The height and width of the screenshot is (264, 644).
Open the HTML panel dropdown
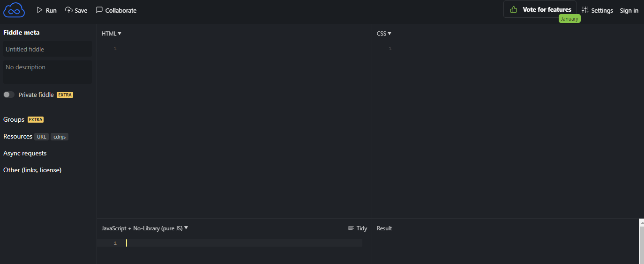[112, 33]
